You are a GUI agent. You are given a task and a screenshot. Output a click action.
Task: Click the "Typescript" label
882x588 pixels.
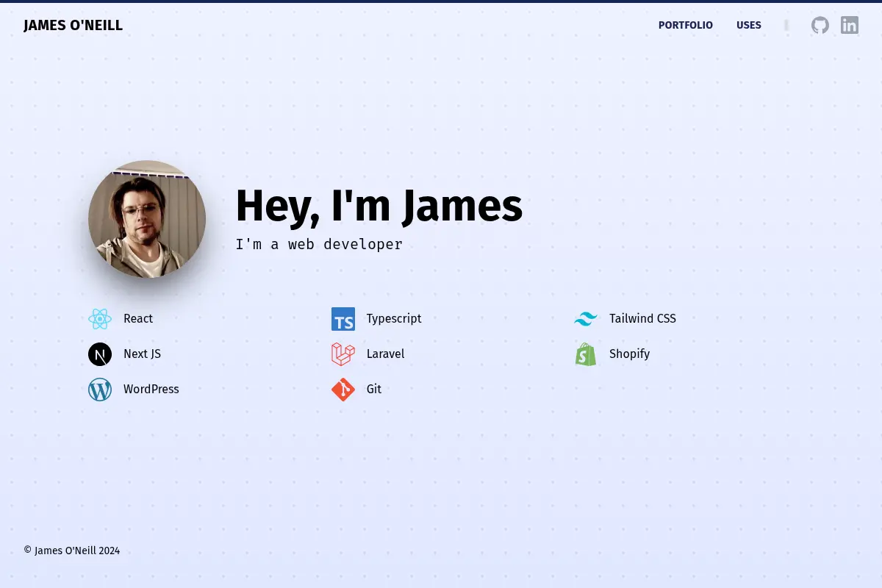[394, 318]
